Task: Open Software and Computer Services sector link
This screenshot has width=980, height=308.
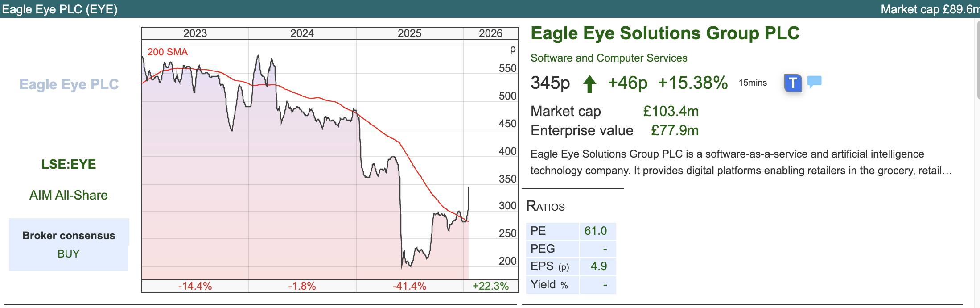Action: [x=609, y=58]
